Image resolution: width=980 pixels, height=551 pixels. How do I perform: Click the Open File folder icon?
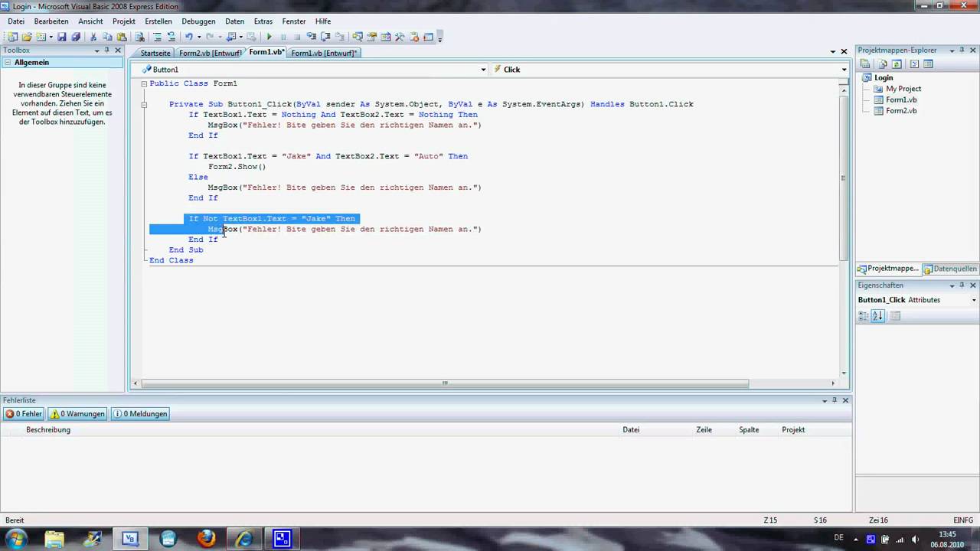point(27,37)
